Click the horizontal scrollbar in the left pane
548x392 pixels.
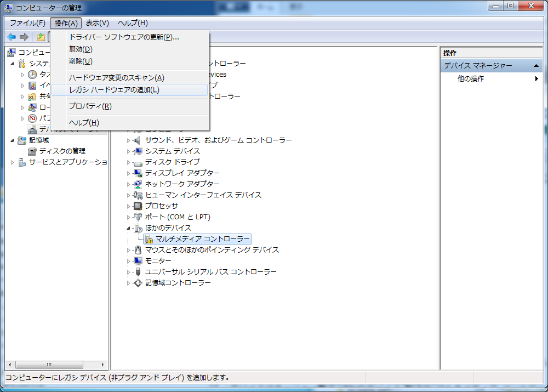(x=50, y=364)
